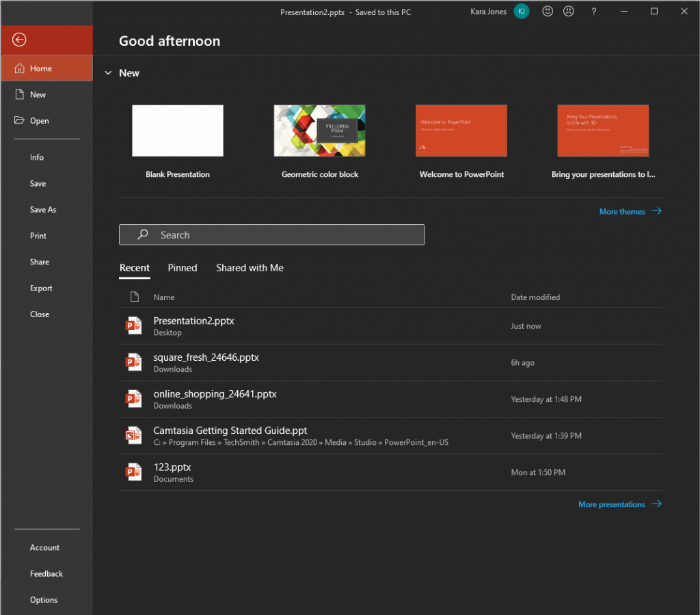Open the Help question mark icon

(x=593, y=12)
